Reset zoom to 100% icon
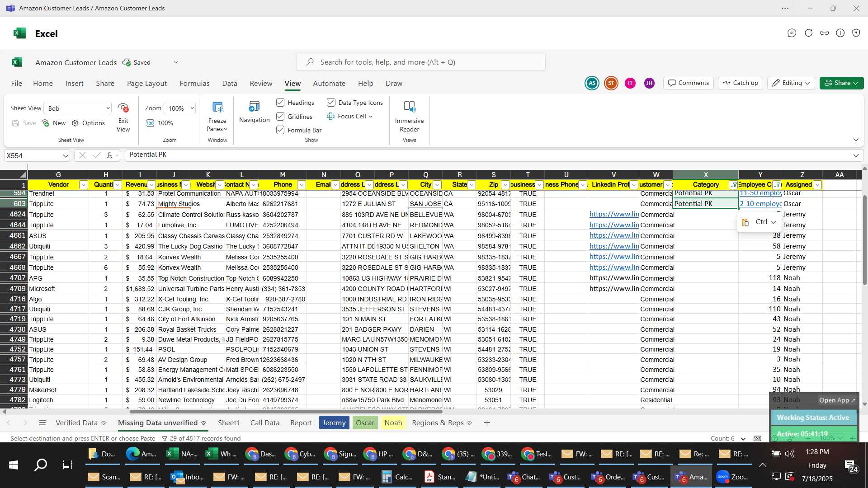The height and width of the screenshot is (488, 868). tap(151, 123)
